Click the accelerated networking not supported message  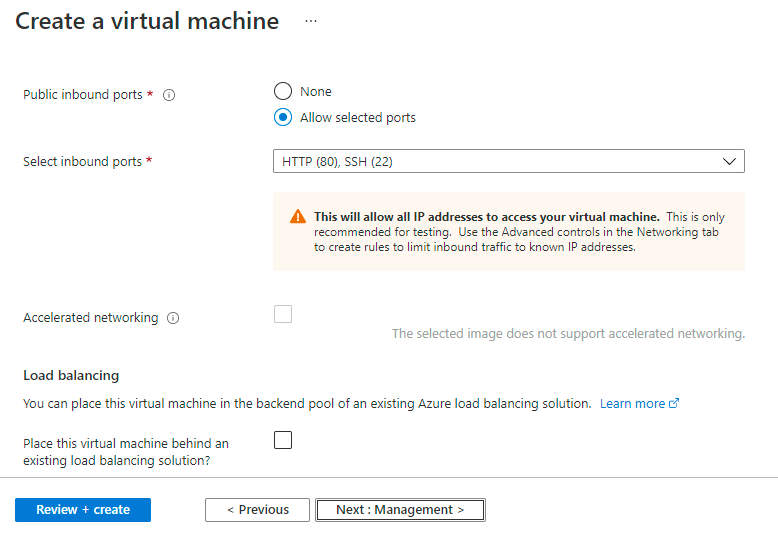tap(567, 334)
